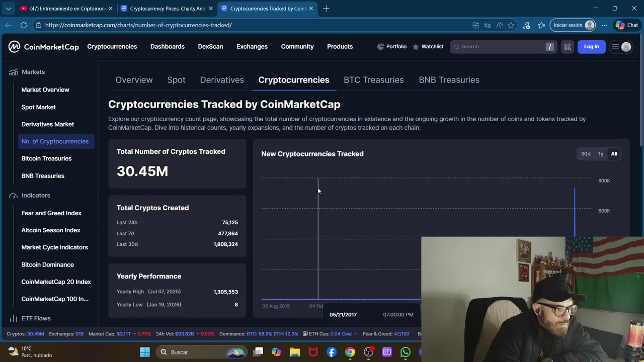
Task: Click the Indicators gauge icon in sidebar
Action: (x=14, y=195)
